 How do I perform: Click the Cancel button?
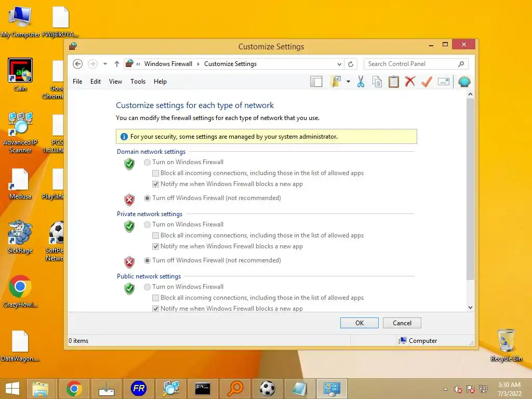coord(402,323)
